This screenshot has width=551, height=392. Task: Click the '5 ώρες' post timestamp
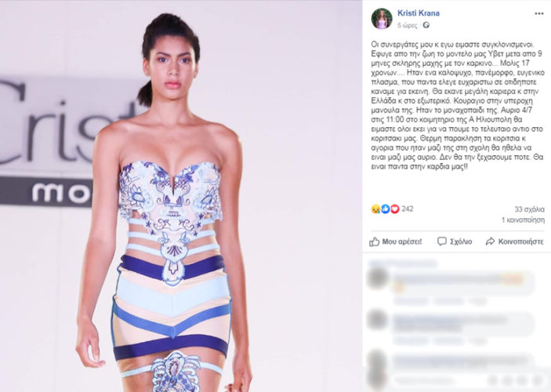(x=408, y=25)
